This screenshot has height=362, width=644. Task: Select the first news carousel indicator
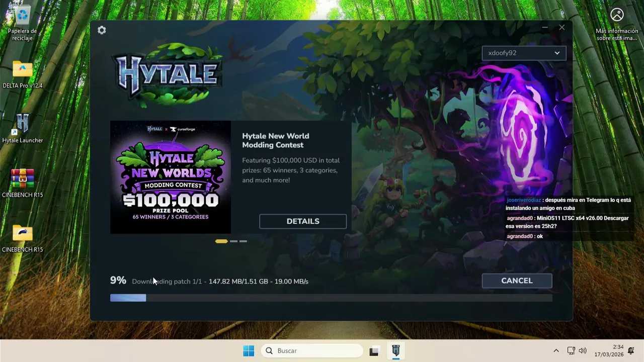(221, 241)
